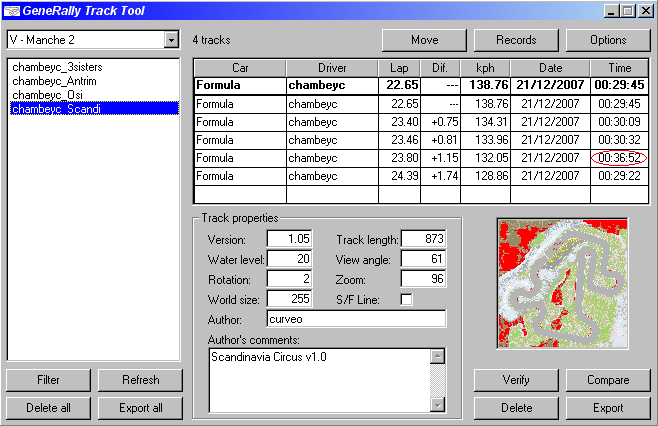Click the Time column header
The width and height of the screenshot is (658, 426).
tap(619, 68)
